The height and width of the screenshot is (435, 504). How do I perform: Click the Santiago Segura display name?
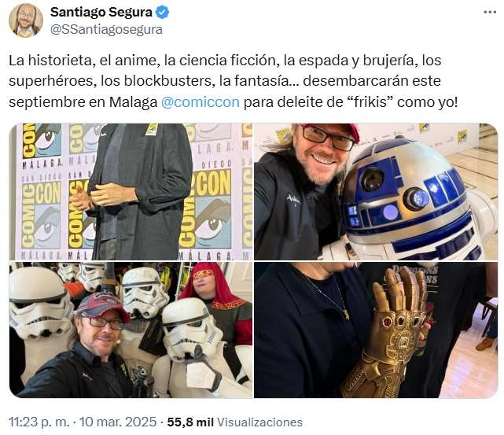tap(101, 13)
